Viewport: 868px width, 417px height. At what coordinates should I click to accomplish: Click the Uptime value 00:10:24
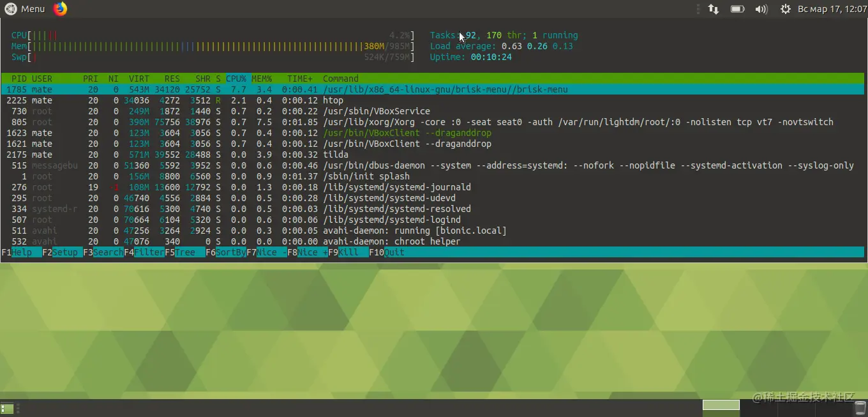(491, 57)
